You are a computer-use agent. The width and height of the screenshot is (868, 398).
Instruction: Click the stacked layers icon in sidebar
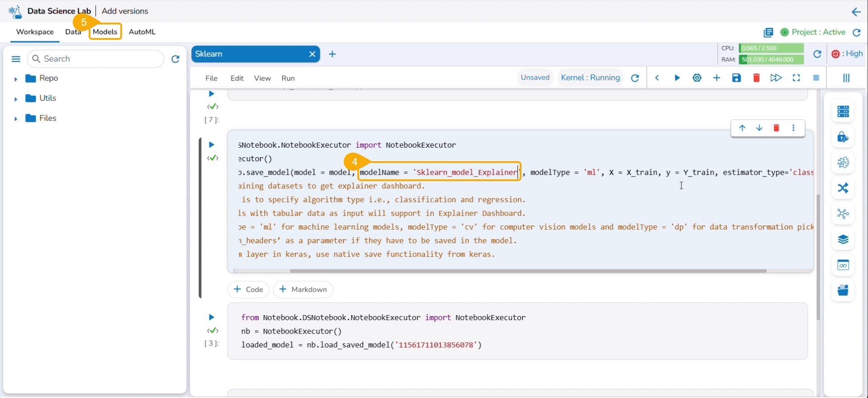[x=843, y=240]
